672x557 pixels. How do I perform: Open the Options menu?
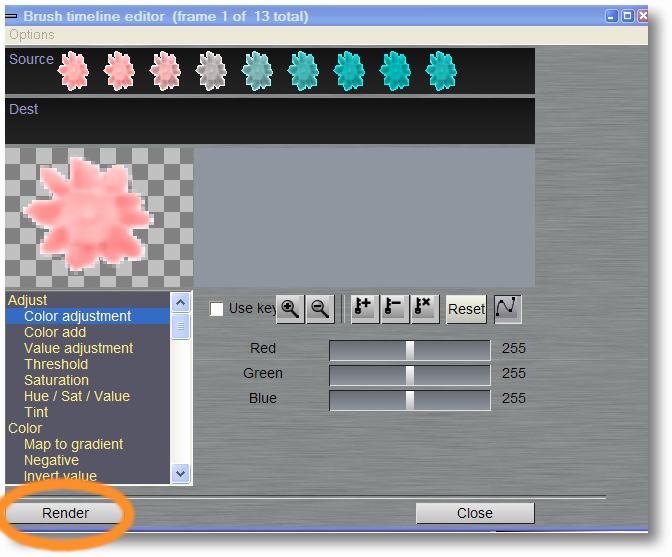click(32, 35)
